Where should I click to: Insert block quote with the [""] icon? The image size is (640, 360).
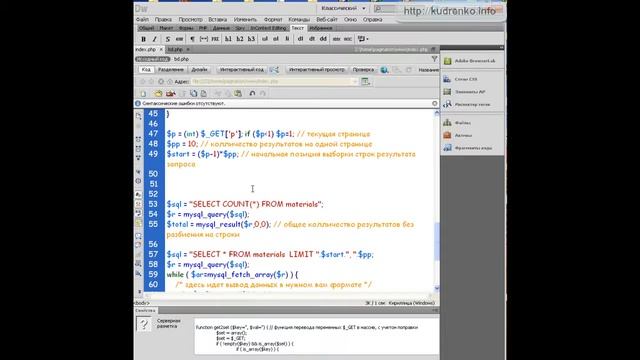204,39
